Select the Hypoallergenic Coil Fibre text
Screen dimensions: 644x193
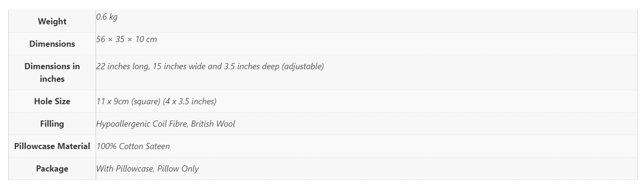click(141, 124)
